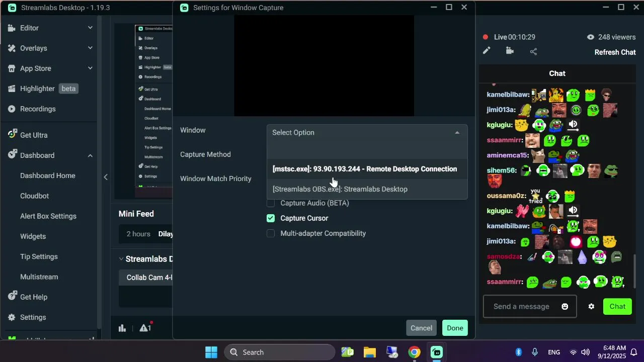This screenshot has width=644, height=362.
Task: Select the Collab Cam scene item
Action: [x=146, y=278]
